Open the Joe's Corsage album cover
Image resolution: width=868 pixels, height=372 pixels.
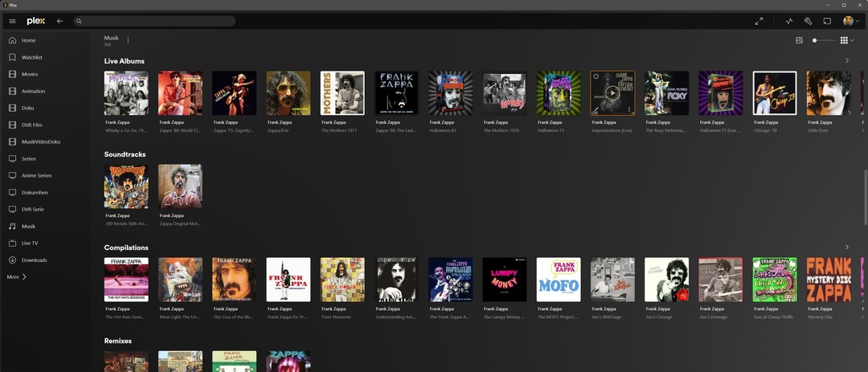point(666,280)
